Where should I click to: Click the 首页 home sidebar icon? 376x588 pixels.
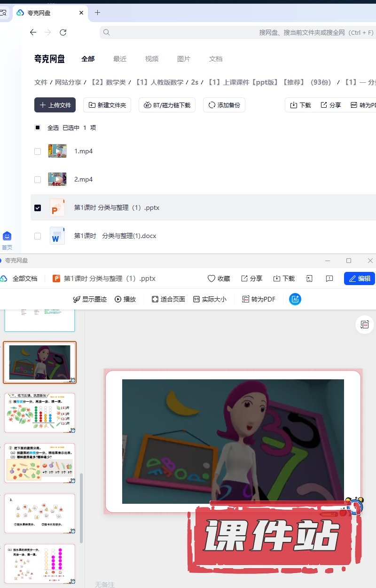tap(7, 240)
